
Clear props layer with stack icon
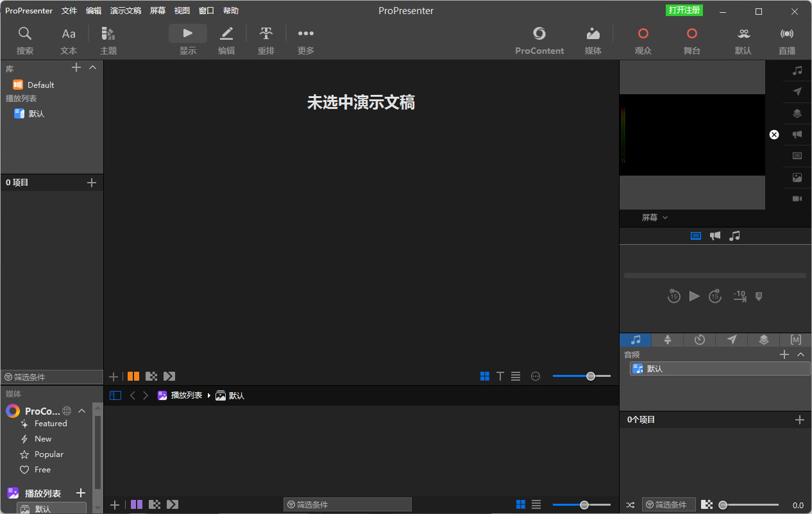pos(797,113)
